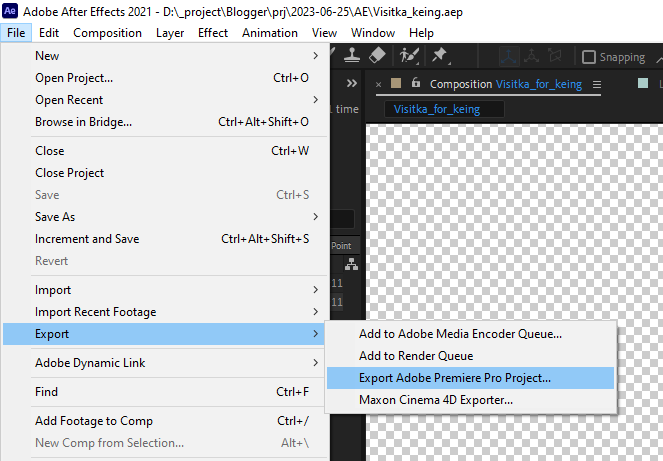663x461 pixels.
Task: Expand the Open Recent submenu
Action: click(165, 100)
